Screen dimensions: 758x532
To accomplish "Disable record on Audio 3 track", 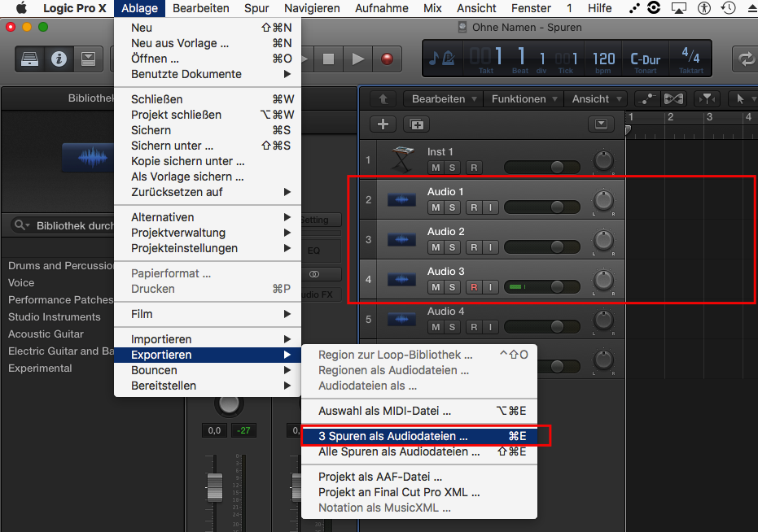I will 474,287.
